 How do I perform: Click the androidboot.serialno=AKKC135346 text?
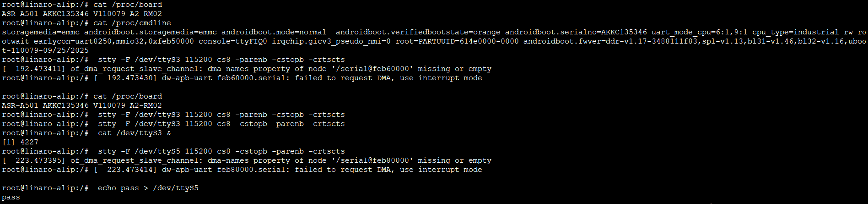tap(576, 32)
